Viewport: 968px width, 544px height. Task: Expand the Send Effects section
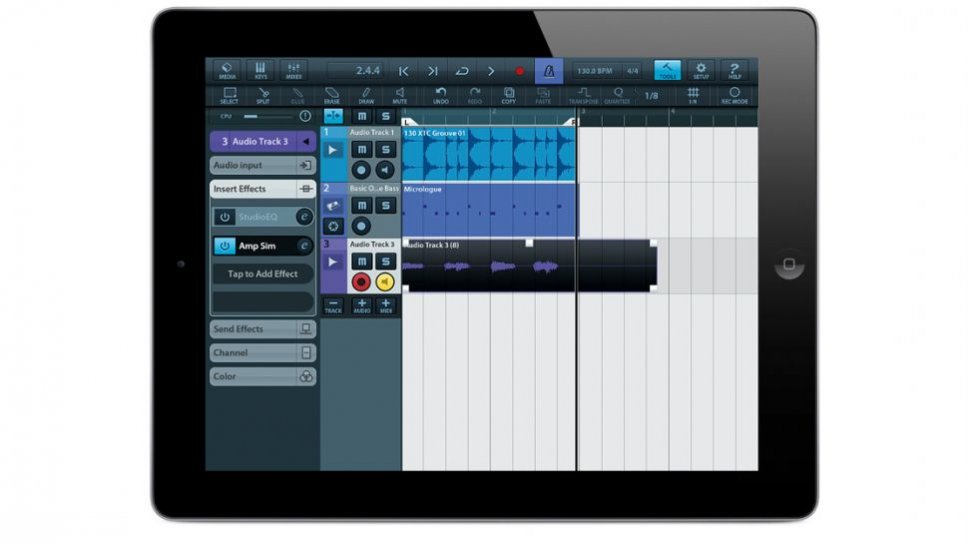tap(263, 329)
